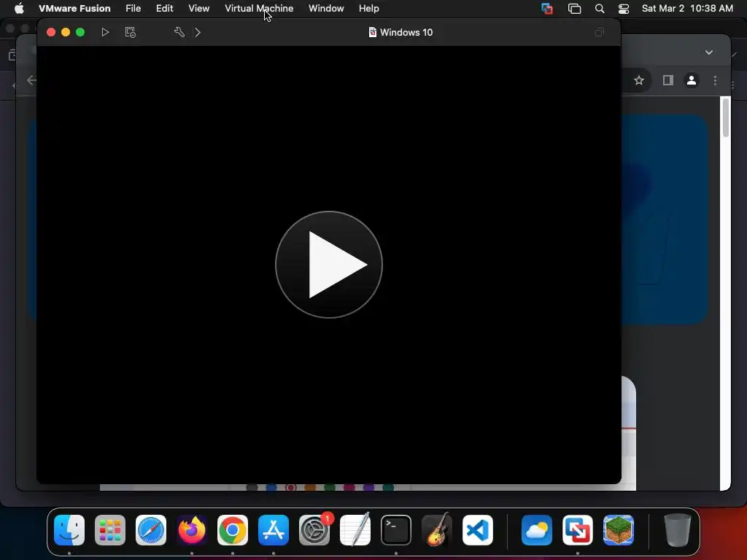Click the unity view icon in the VMware title bar
This screenshot has height=560, width=747.
pos(600,32)
